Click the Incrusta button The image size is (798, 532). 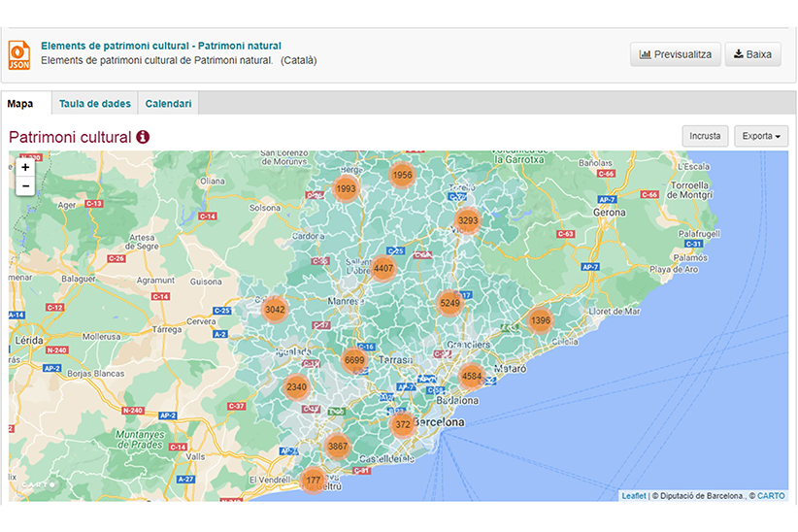point(705,136)
